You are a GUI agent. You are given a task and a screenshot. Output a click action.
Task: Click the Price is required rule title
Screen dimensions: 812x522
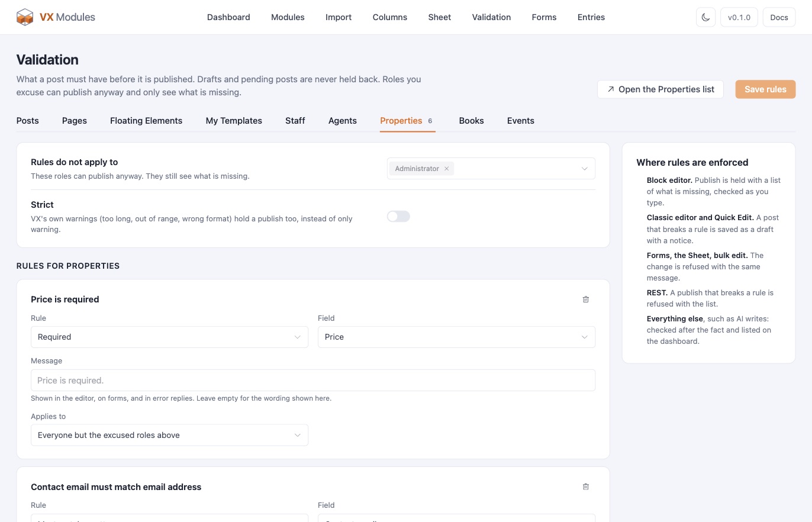65,299
